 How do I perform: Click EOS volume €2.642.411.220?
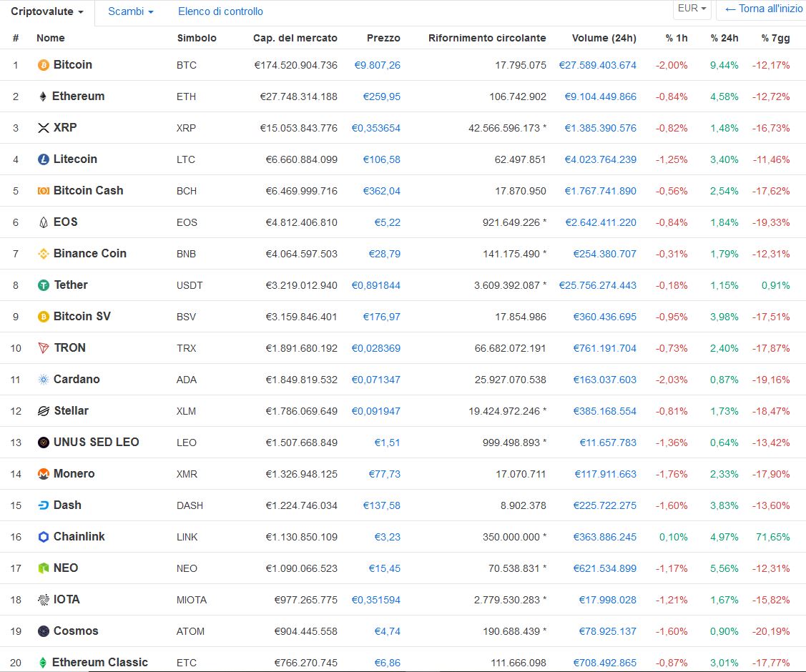pyautogui.click(x=601, y=222)
